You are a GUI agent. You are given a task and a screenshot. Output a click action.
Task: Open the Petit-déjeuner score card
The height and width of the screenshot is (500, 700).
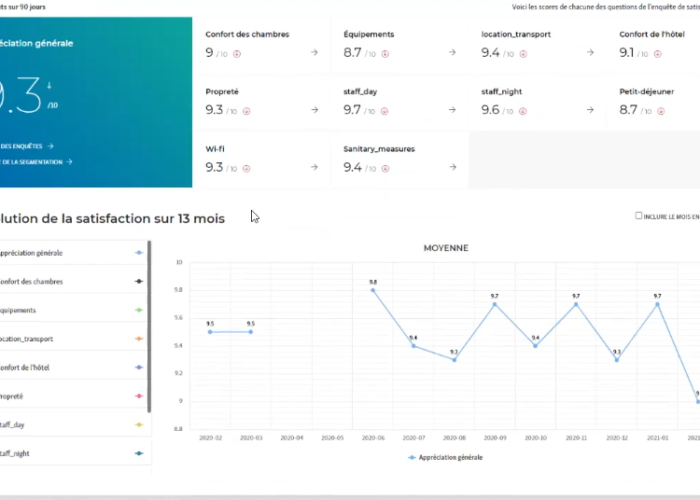pyautogui.click(x=654, y=101)
